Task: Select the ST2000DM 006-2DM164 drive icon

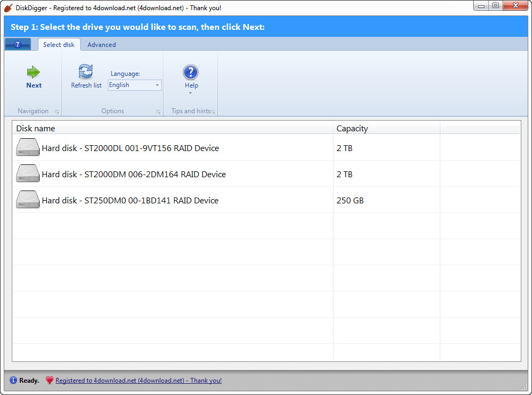Action: pos(28,173)
